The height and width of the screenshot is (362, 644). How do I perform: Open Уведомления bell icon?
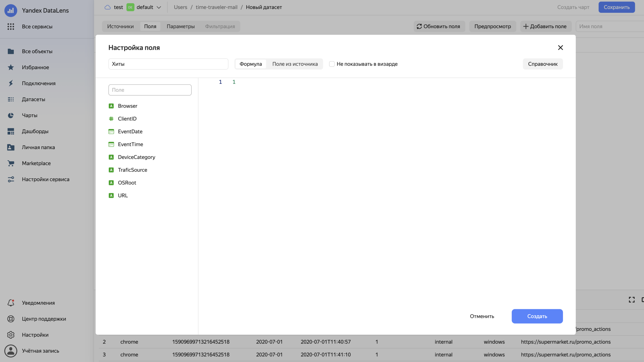pyautogui.click(x=11, y=303)
